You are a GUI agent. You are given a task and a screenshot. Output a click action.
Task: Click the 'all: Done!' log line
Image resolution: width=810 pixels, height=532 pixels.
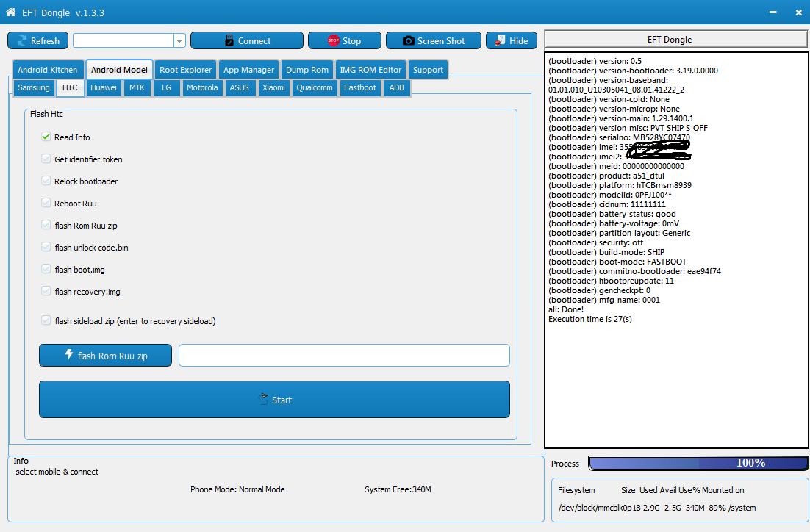[x=566, y=309]
